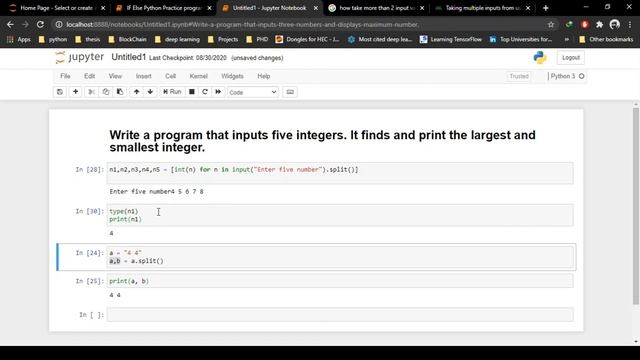This screenshot has width=640, height=360.
Task: Cut selected cells with the scissors icon
Action: point(91,92)
